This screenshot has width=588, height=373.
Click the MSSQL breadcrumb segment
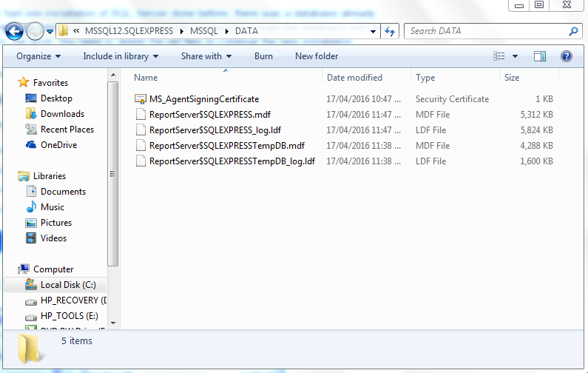tap(203, 31)
